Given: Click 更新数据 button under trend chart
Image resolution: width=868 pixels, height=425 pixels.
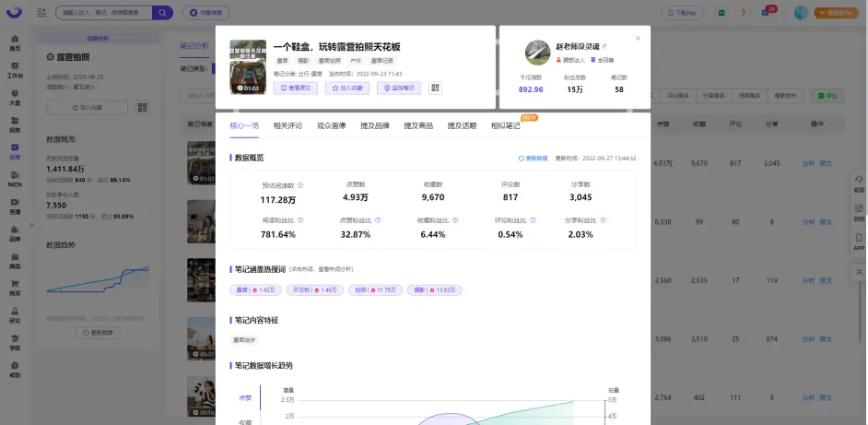Looking at the screenshot, I should click(98, 333).
